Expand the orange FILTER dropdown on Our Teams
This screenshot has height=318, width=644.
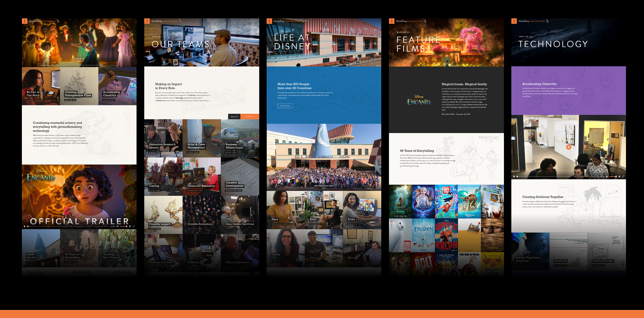[250, 117]
